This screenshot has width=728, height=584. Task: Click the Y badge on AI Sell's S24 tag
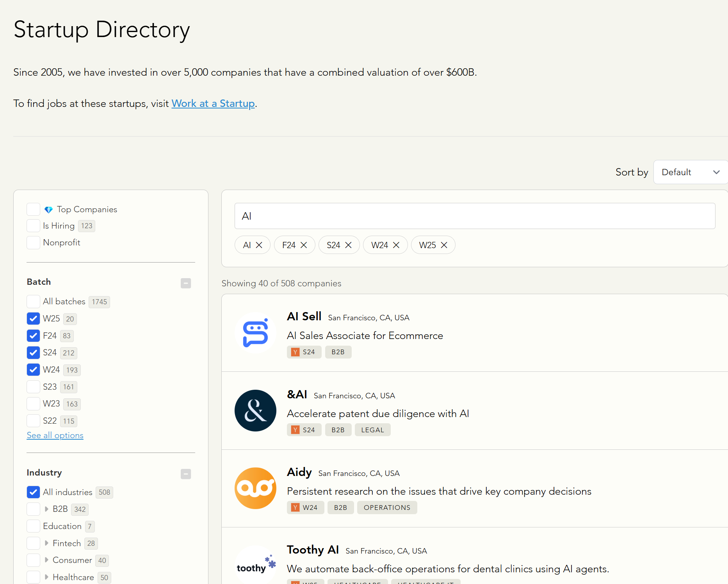[x=295, y=352]
